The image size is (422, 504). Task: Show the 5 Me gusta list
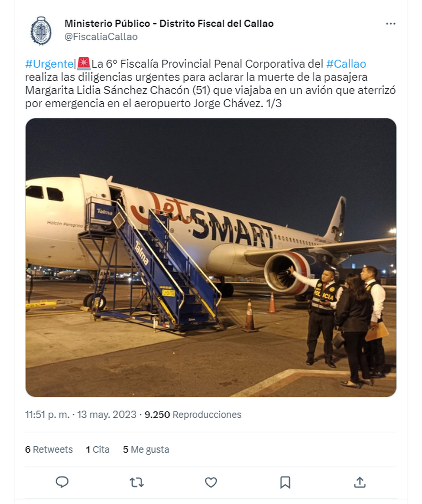(146, 450)
